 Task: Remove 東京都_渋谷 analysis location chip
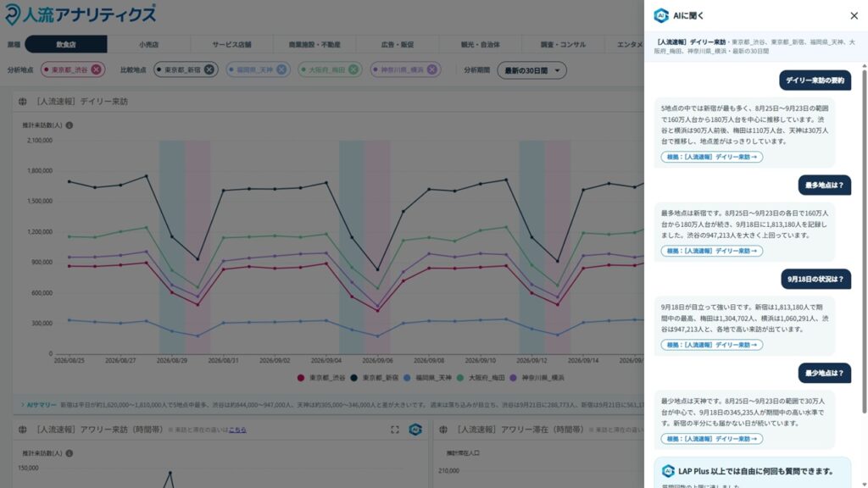coord(97,69)
